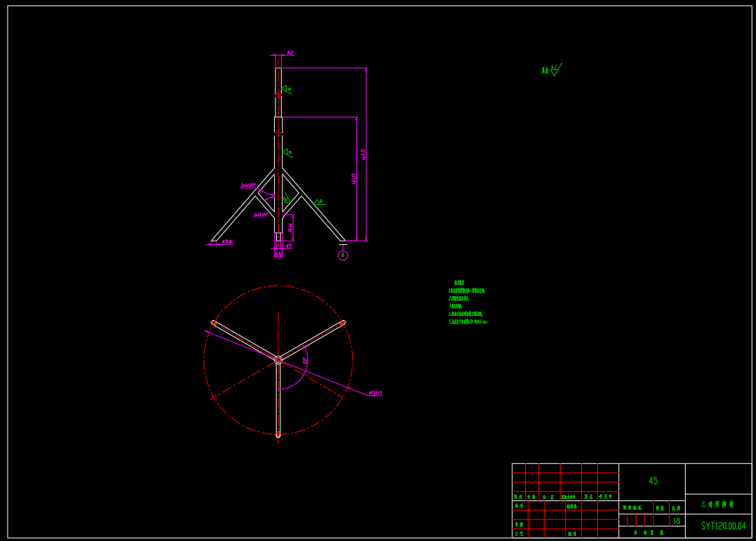Select the green technical requirements text block
Image resolution: width=756 pixels, height=541 pixels.
pyautogui.click(x=468, y=302)
